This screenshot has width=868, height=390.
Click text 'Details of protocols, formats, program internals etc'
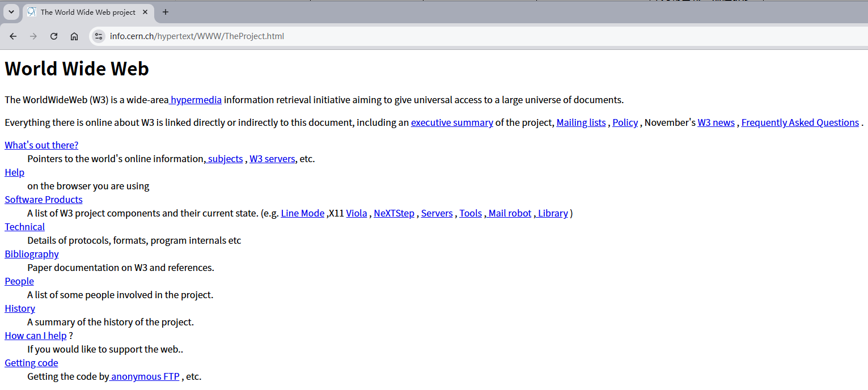point(134,240)
